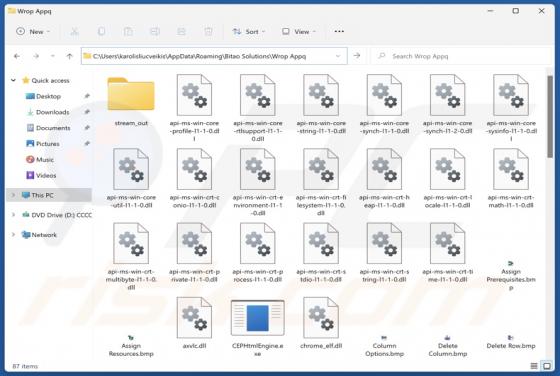The image size is (560, 376).
Task: Switch to large icons view layout
Action: coord(547,366)
